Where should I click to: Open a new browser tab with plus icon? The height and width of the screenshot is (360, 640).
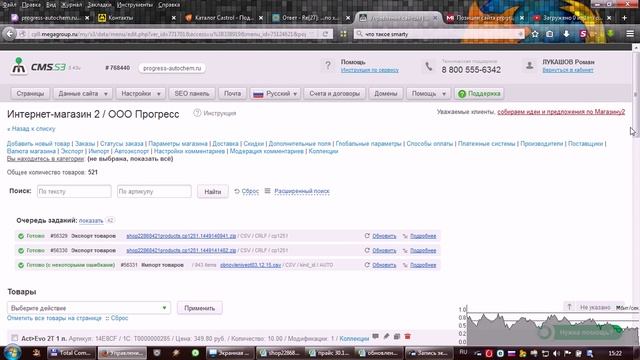624,18
